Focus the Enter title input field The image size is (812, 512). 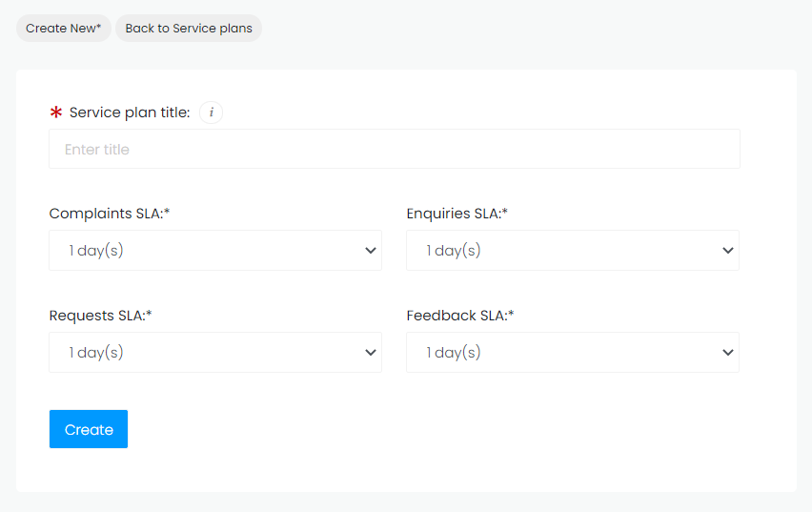[394, 150]
